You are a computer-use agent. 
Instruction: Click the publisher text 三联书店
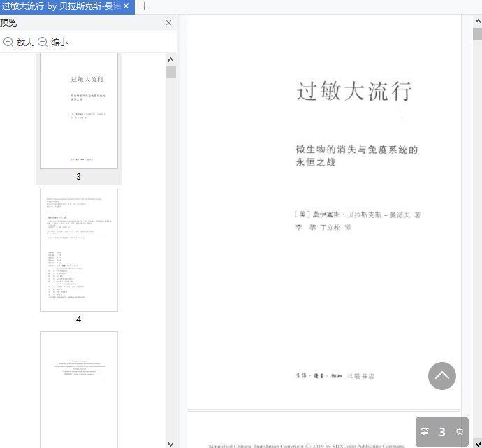coord(360,376)
